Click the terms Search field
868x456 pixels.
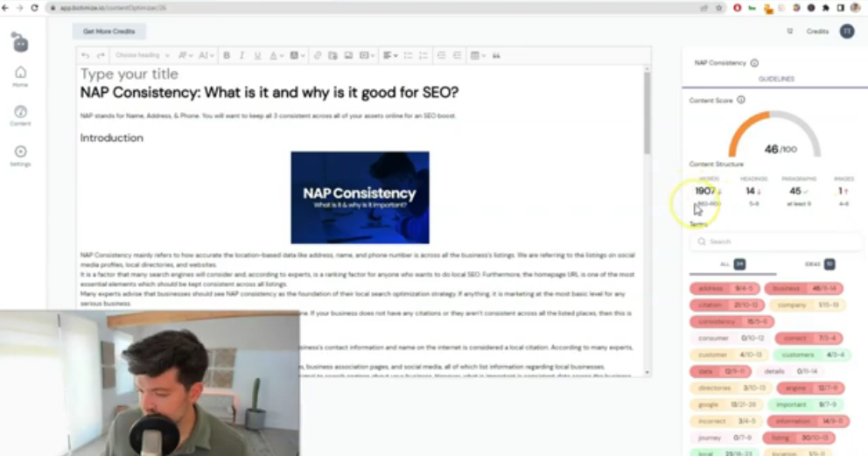[775, 242]
